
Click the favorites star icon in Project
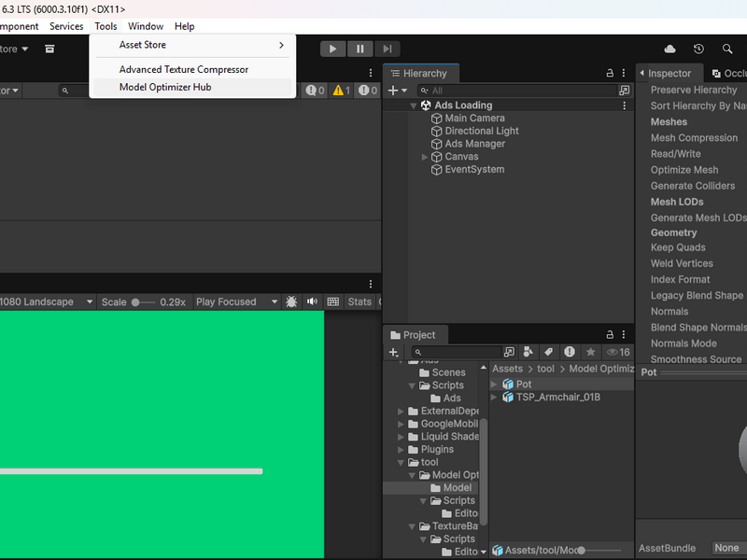(591, 352)
